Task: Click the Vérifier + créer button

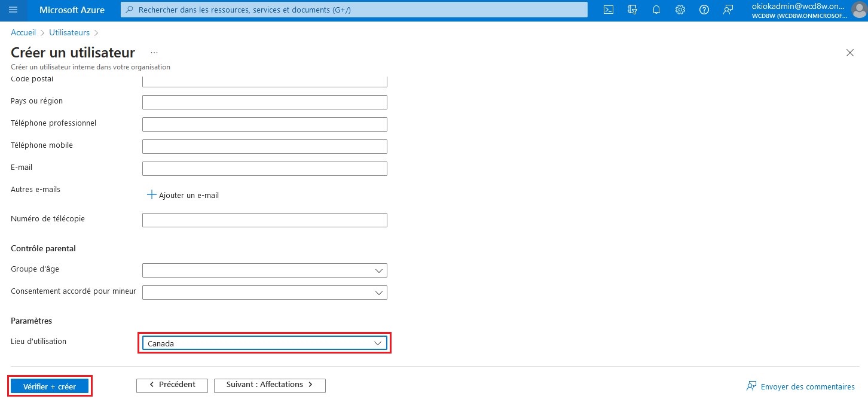Action: (50, 386)
